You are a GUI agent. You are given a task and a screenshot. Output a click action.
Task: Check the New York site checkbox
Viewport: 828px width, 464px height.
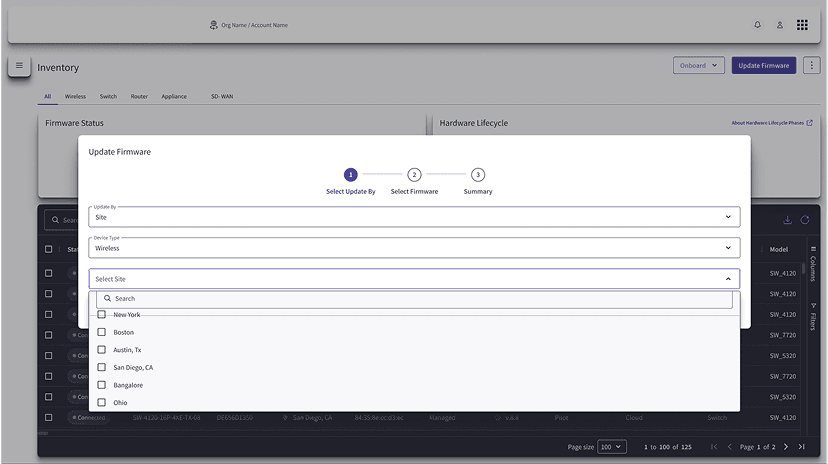(x=101, y=314)
